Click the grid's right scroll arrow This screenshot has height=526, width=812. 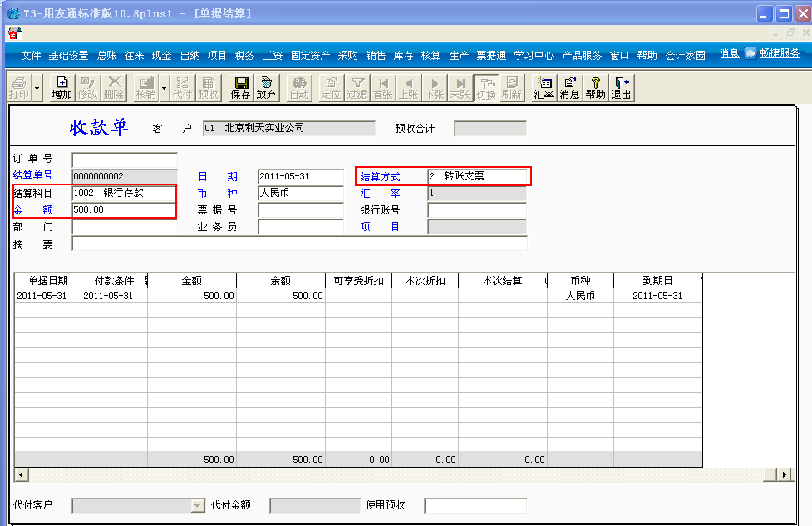785,474
